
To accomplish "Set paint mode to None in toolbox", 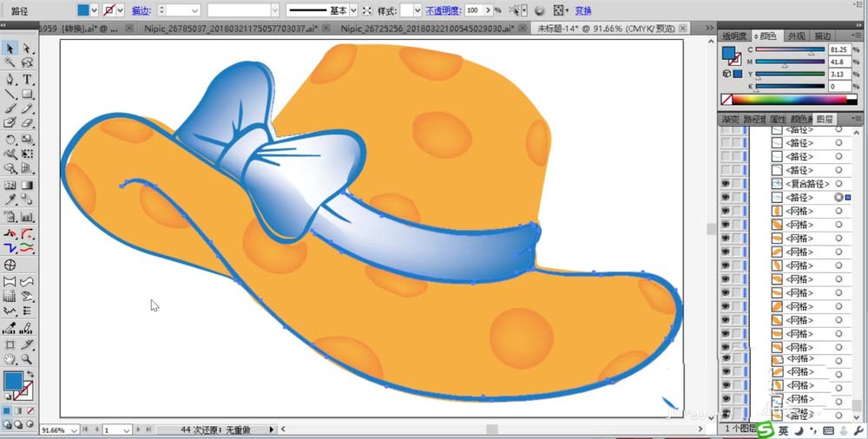I will 30,411.
